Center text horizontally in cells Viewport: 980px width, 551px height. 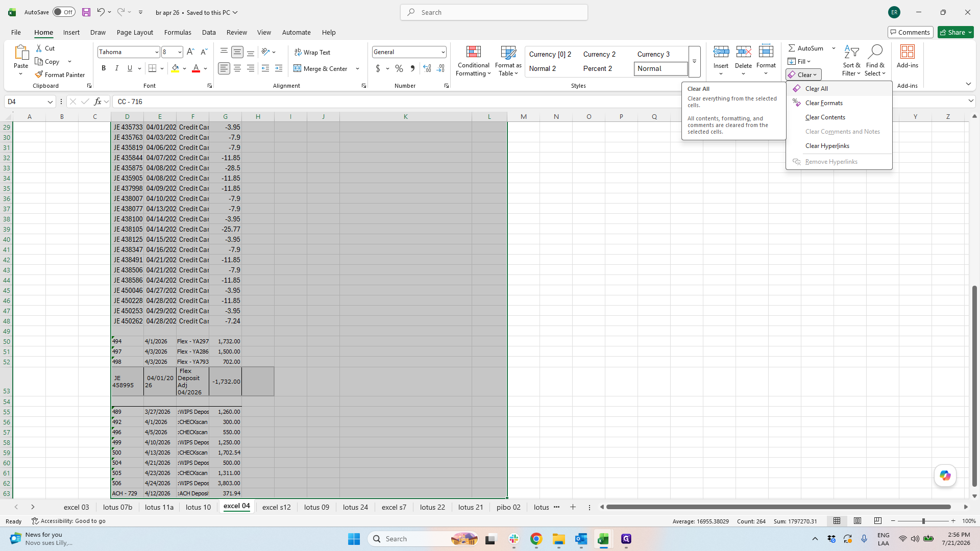click(237, 68)
